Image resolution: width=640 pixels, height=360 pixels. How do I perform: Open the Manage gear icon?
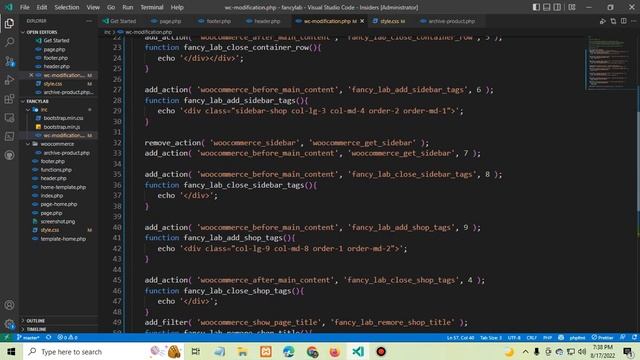(x=9, y=324)
